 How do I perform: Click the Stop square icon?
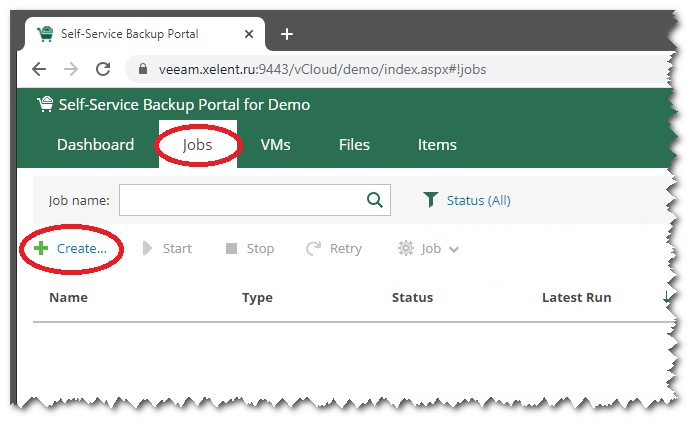pos(231,248)
